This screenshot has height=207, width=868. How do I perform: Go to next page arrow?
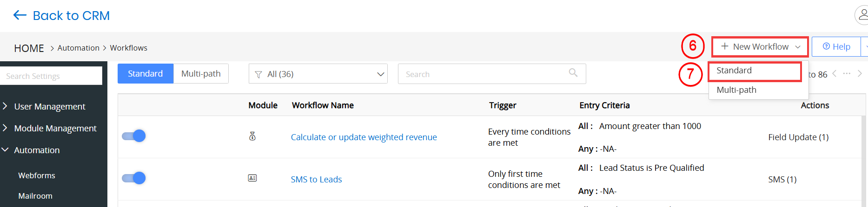pyautogui.click(x=860, y=73)
